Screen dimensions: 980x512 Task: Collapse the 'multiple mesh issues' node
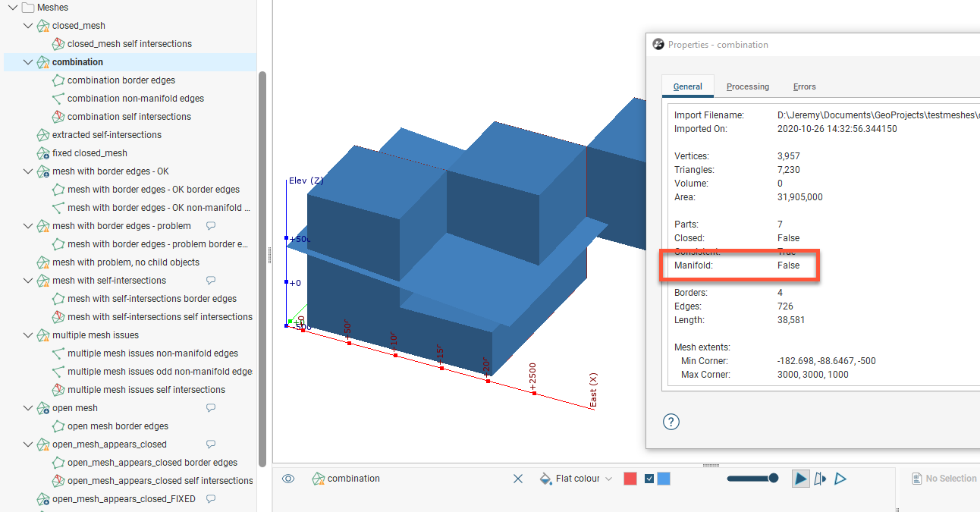click(28, 335)
